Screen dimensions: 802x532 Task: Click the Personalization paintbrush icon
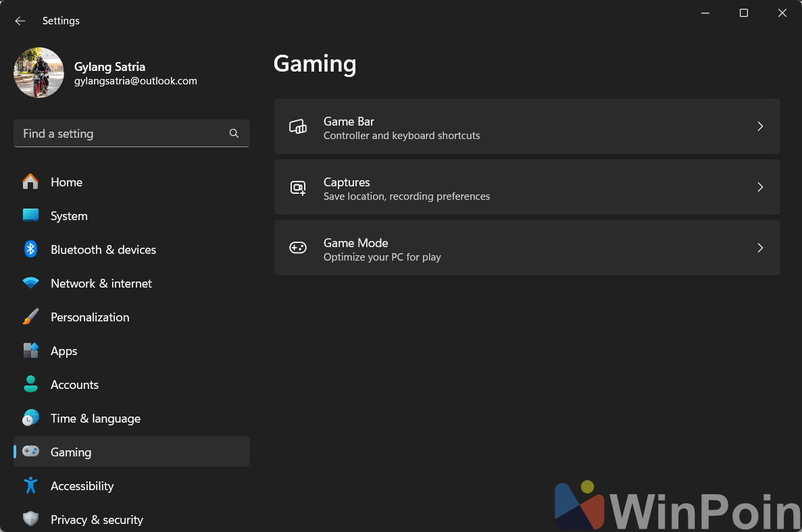(30, 317)
